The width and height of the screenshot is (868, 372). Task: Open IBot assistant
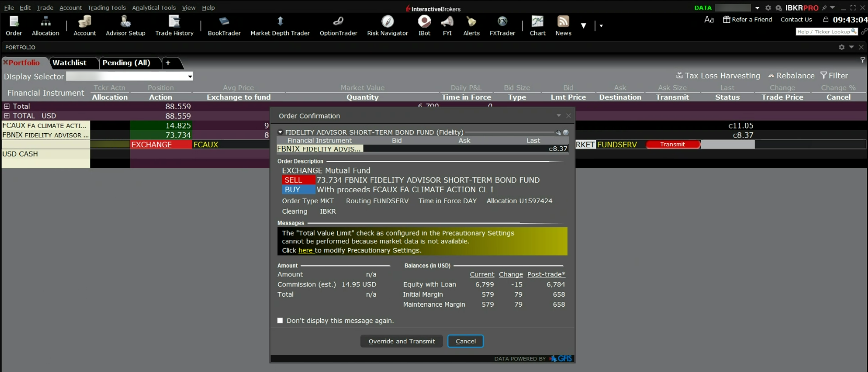[425, 26]
